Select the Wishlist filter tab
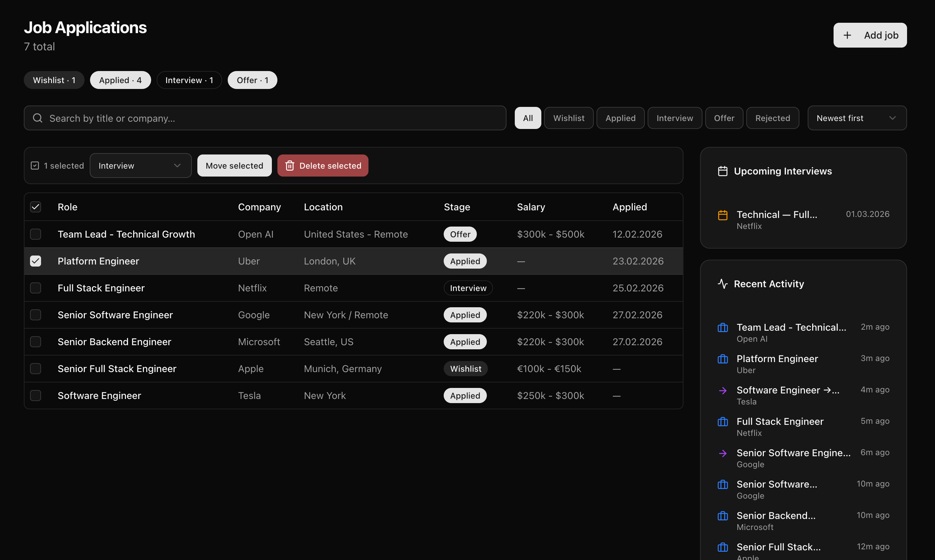The image size is (935, 560). (x=569, y=118)
